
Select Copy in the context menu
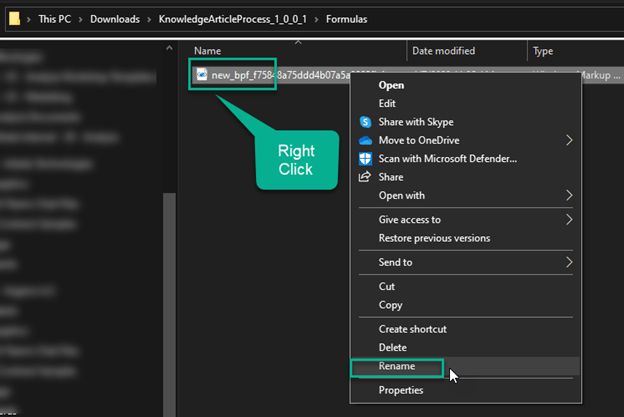tap(391, 305)
